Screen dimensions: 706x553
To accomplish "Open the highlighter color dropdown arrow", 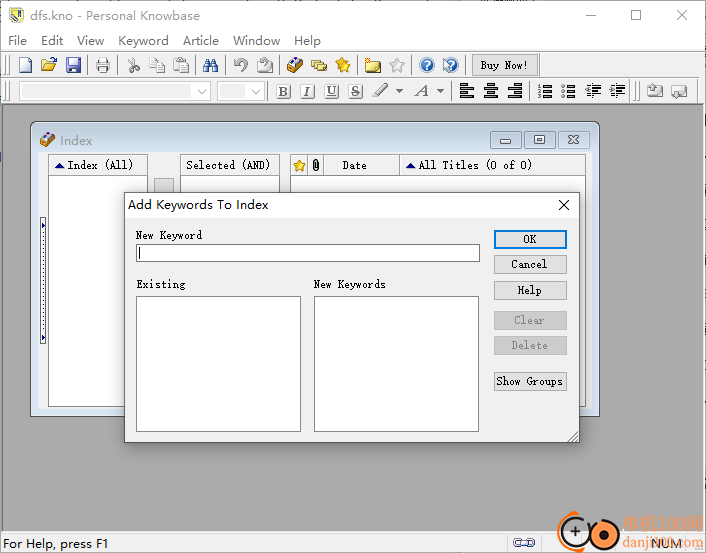I will (399, 91).
